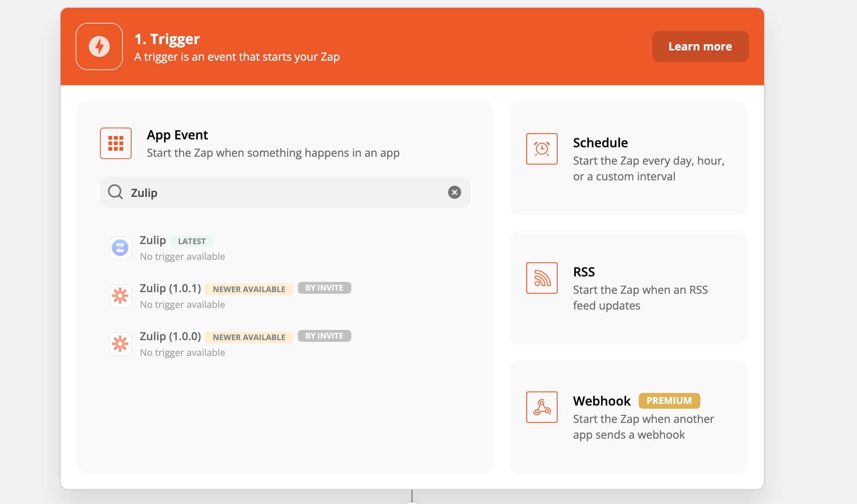Click the BY INVITE tag on Zulip (1.0.1)
This screenshot has width=857, height=504.
pos(324,288)
